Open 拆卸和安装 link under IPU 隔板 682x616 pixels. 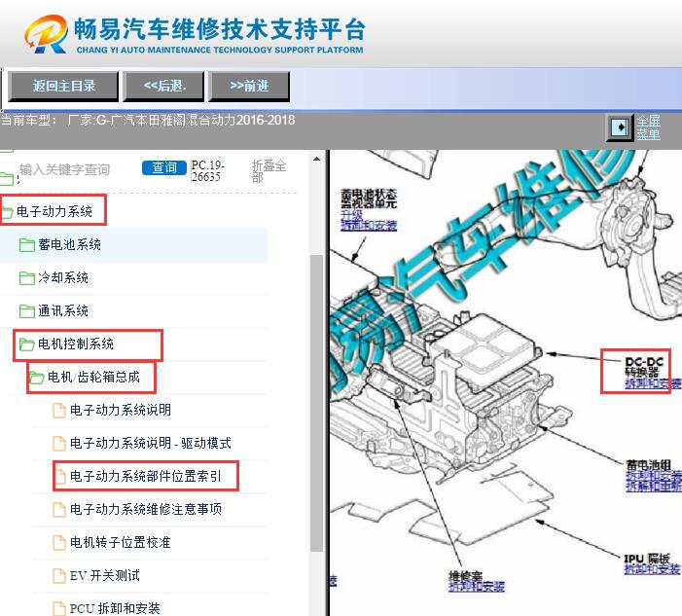pyautogui.click(x=652, y=569)
